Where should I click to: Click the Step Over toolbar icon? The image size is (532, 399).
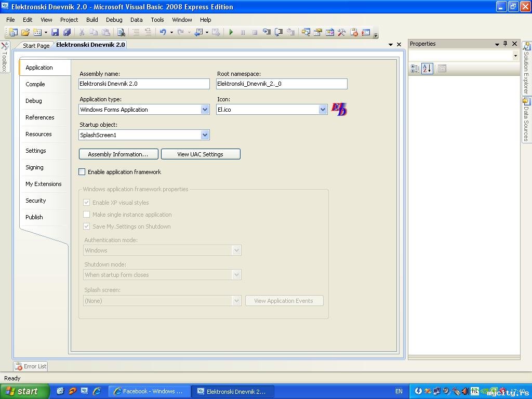278,32
